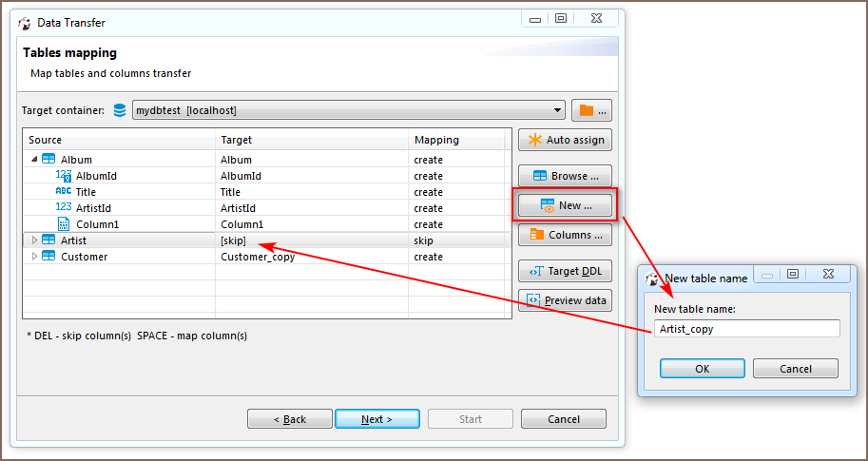Select the Album table icon
The image size is (868, 461).
(x=48, y=160)
